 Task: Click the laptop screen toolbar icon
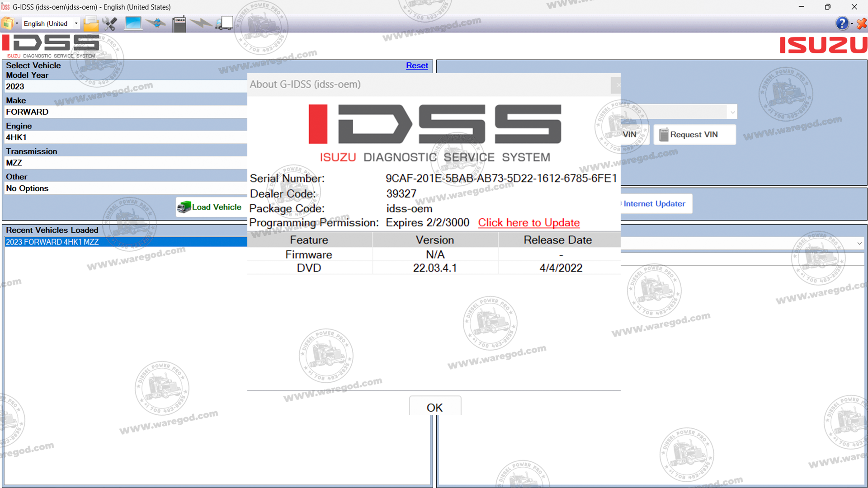[x=133, y=23]
